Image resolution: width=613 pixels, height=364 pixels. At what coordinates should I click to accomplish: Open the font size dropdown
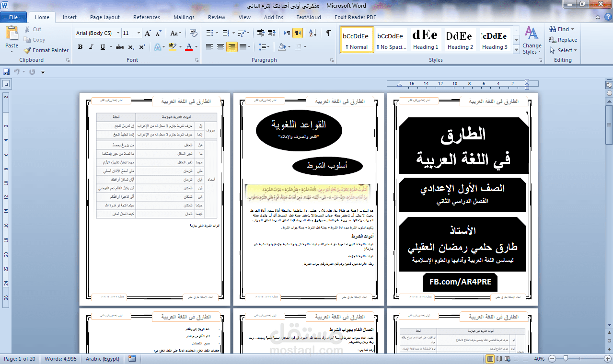139,33
